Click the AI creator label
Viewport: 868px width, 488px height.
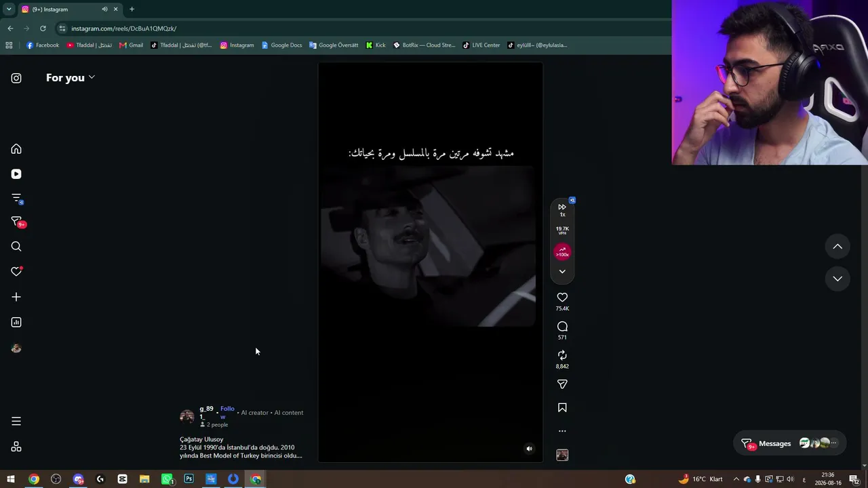click(255, 413)
